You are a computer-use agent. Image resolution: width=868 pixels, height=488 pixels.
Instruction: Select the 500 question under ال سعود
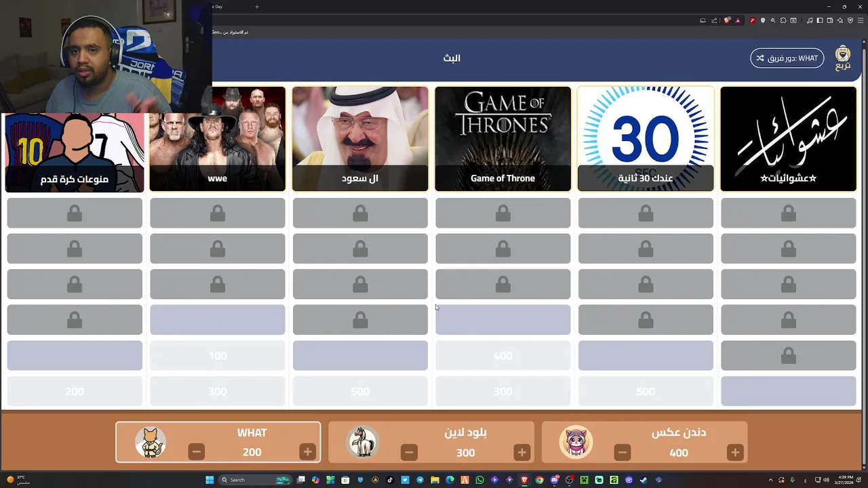coord(360,392)
